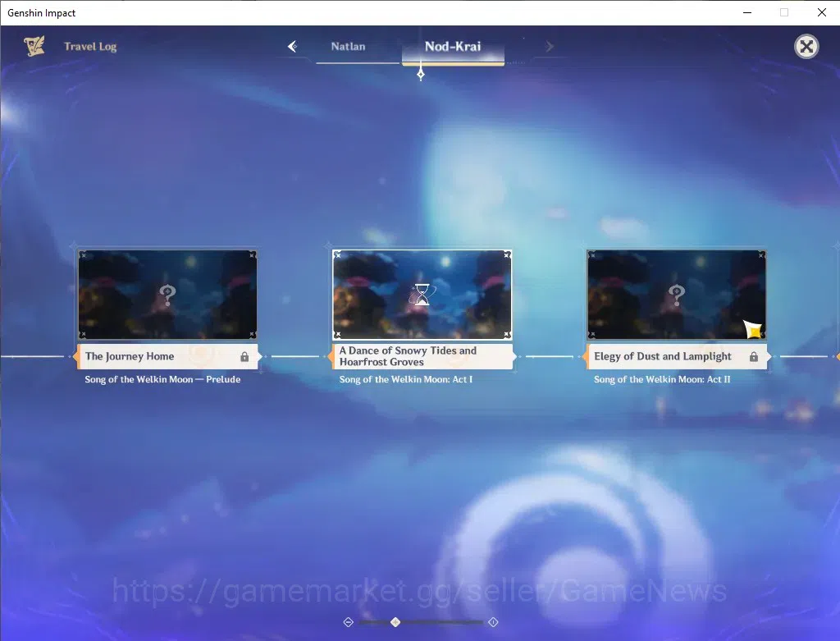This screenshot has width=840, height=641.
Task: Click "Song of the Welkin Moon: Act II" text
Action: coord(662,379)
